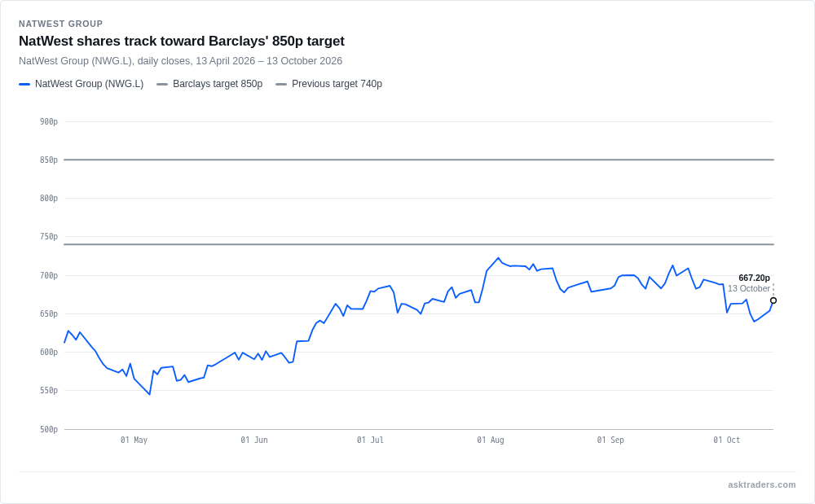Click the 700p y-axis label
Screen dimensions: 815x504
coord(49,275)
